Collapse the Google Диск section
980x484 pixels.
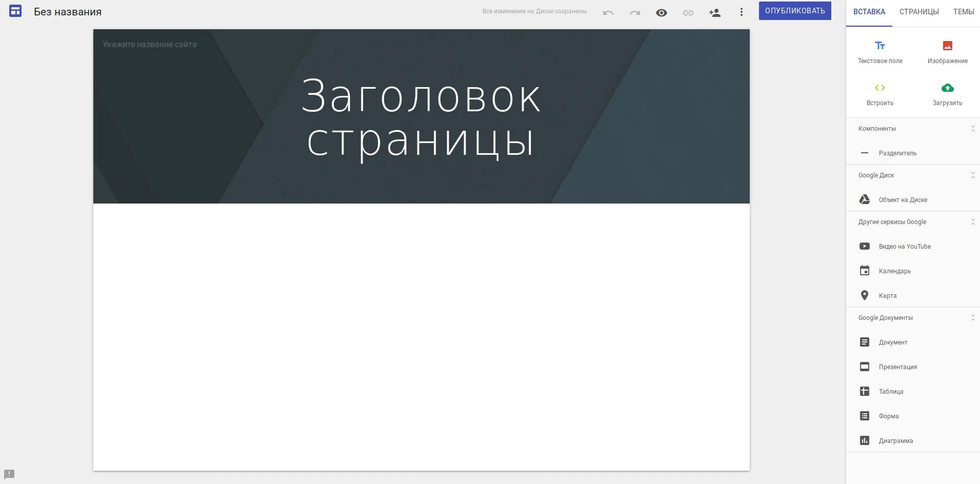pyautogui.click(x=973, y=175)
